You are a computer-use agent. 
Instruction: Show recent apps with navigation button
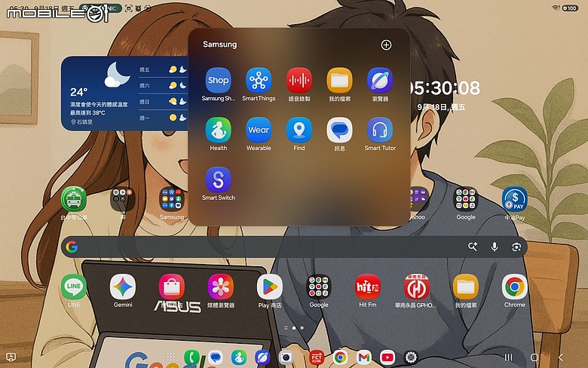click(x=509, y=357)
